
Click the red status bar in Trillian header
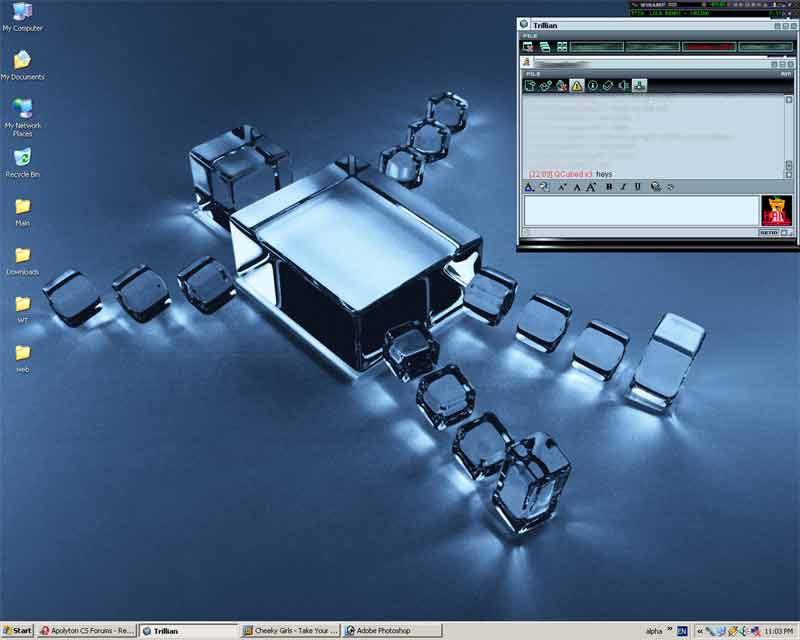708,46
